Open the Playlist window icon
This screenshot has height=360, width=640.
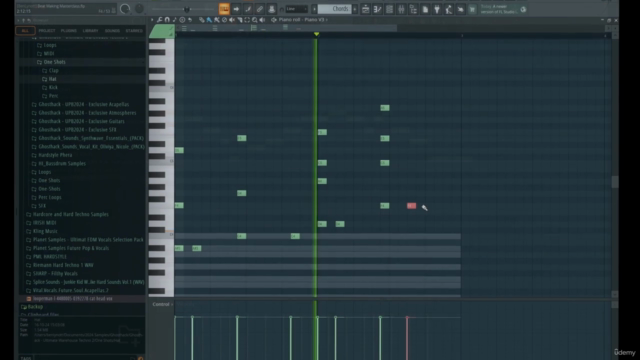point(366,9)
